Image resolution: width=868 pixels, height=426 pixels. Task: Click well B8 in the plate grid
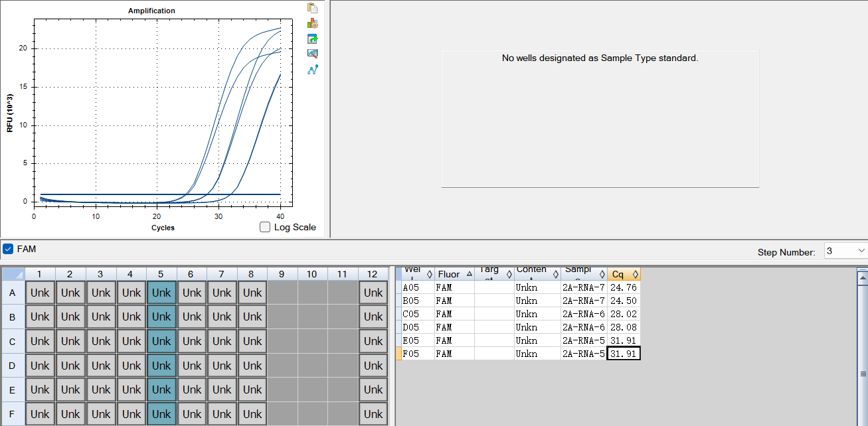coord(252,317)
